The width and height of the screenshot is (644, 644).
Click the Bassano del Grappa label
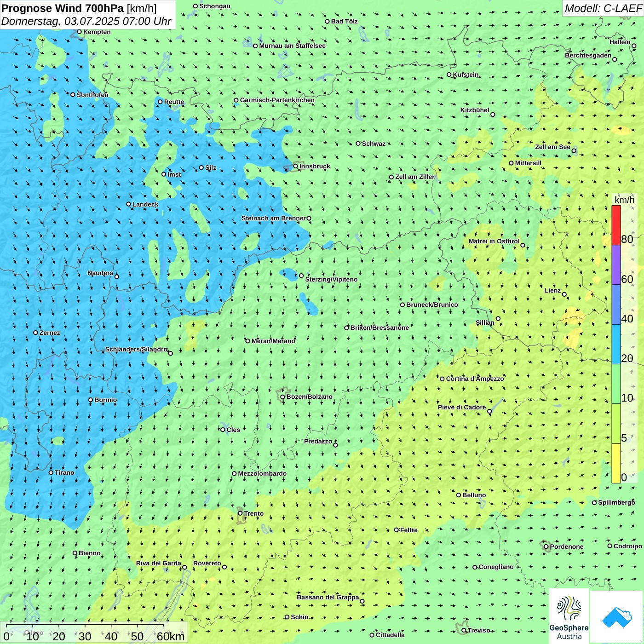328,597
